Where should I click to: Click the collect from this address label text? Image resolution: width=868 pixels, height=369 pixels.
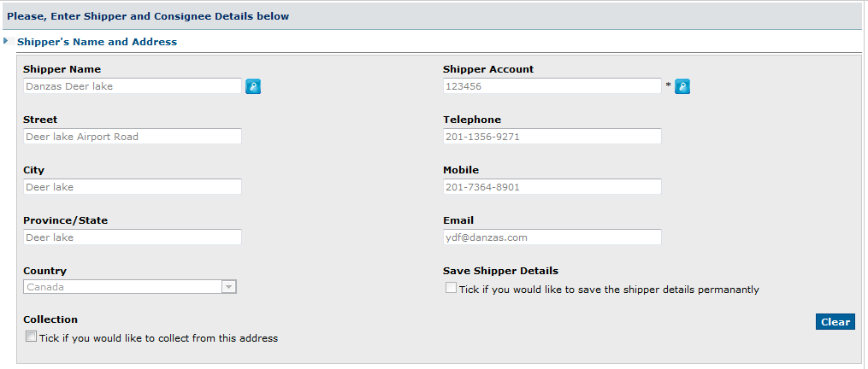[158, 338]
